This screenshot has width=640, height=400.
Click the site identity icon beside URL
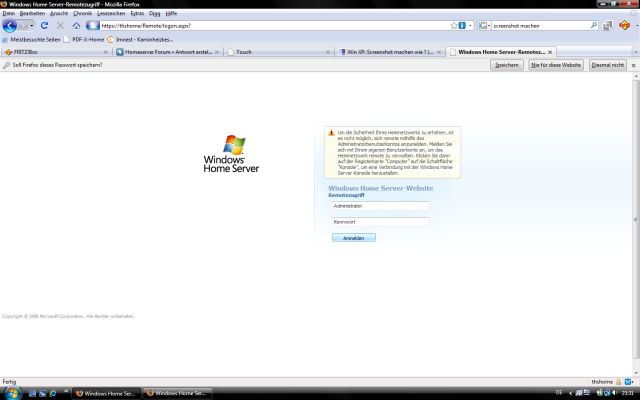(92, 25)
